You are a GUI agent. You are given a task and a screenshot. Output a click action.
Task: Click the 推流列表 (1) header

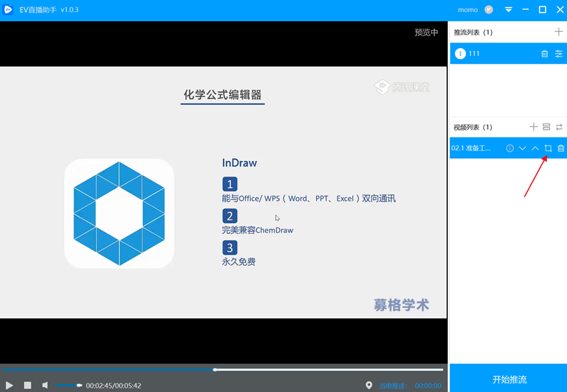pyautogui.click(x=473, y=33)
